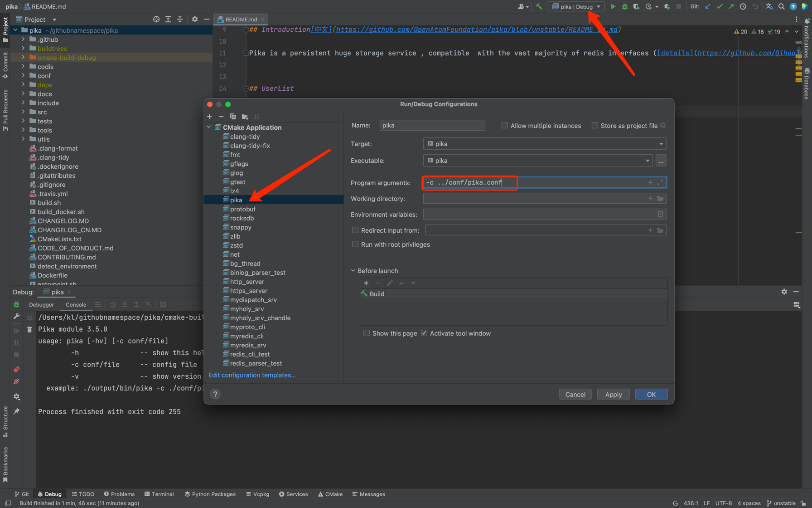Select README.md editor tab
The width and height of the screenshot is (812, 508).
tap(241, 19)
